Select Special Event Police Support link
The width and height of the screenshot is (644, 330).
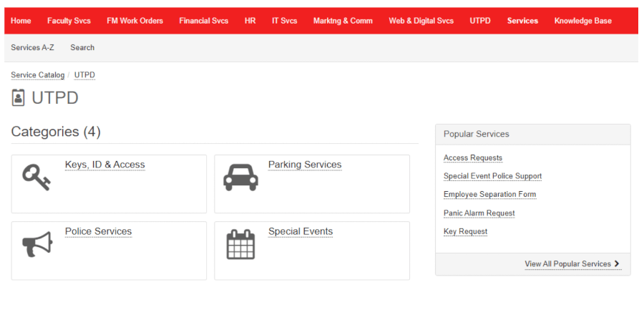click(492, 176)
